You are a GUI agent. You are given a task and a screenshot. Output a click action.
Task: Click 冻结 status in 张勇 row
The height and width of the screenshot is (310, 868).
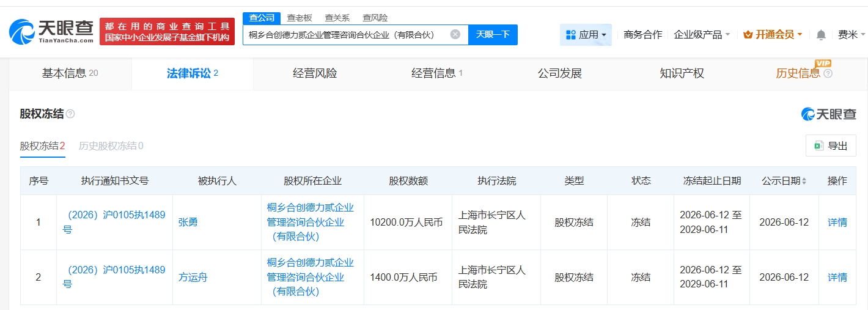[x=641, y=223]
